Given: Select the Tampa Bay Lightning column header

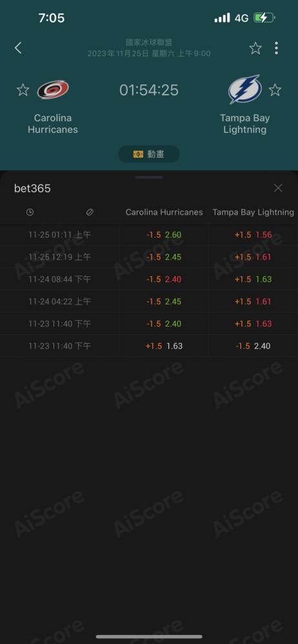Looking at the screenshot, I should pos(253,212).
